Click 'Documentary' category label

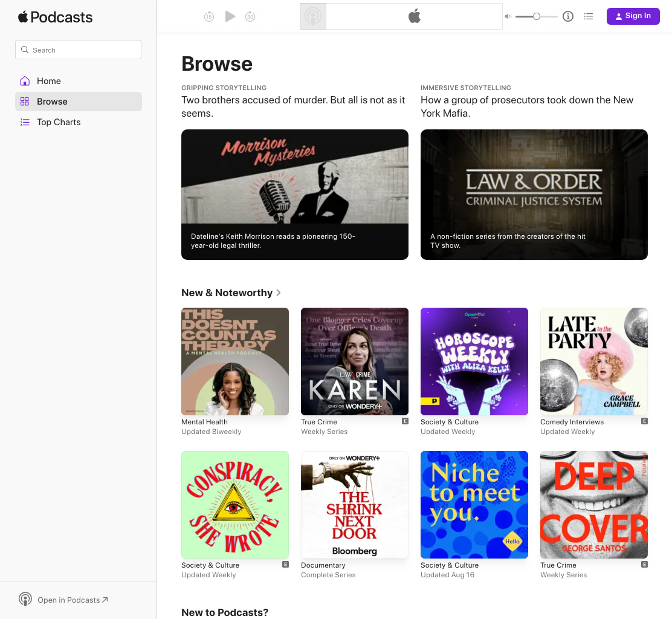coord(323,565)
